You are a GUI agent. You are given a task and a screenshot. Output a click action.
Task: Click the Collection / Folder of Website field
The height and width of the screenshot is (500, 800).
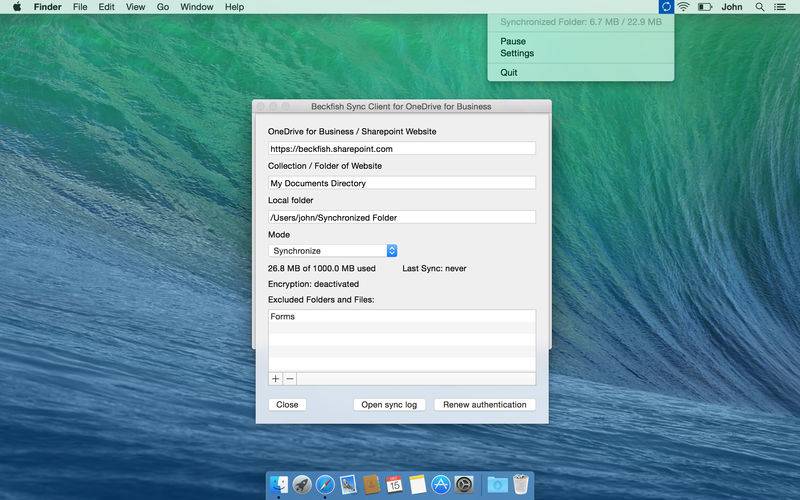tap(402, 183)
